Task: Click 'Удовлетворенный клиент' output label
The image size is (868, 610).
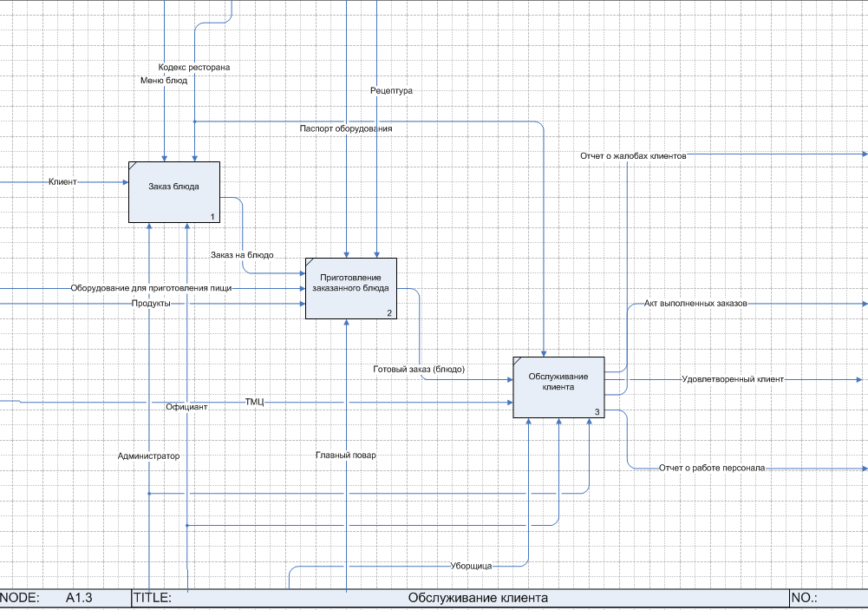Action: pos(733,379)
